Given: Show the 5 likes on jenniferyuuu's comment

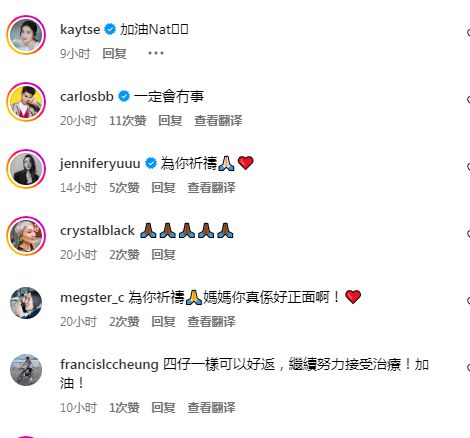Looking at the screenshot, I should 124,188.
